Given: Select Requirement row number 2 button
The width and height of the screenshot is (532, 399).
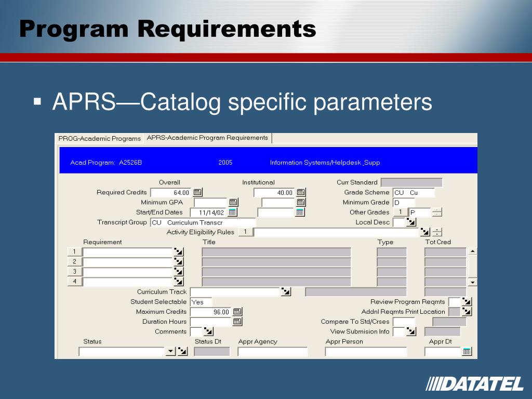Looking at the screenshot, I should tap(75, 262).
